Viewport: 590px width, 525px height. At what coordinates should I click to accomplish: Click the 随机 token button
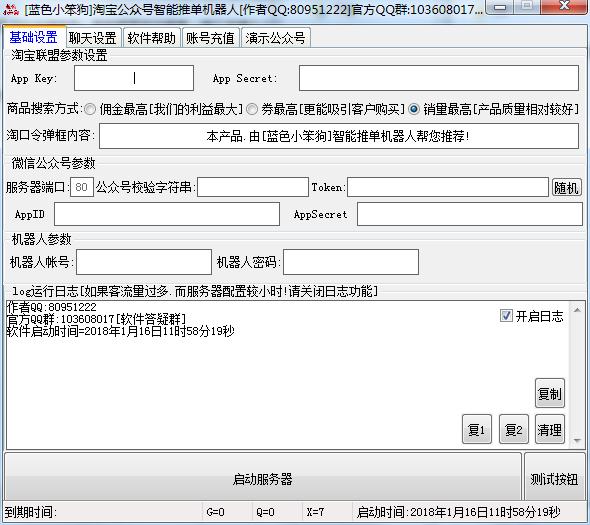coord(567,187)
